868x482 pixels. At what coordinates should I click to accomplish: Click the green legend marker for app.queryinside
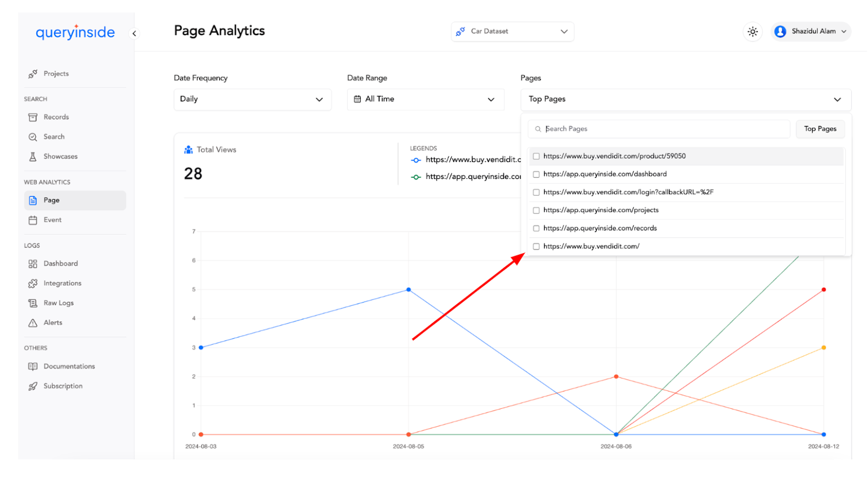416,177
